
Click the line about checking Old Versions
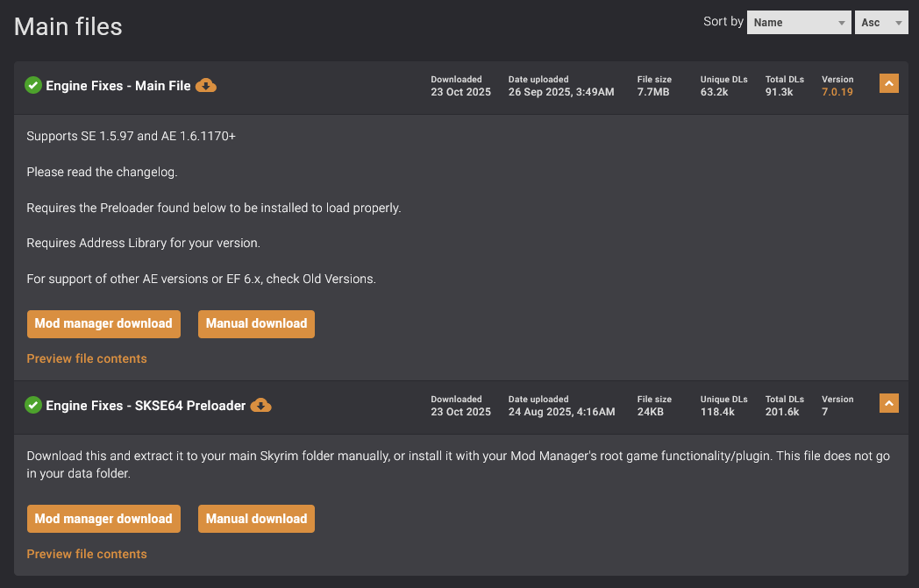click(x=201, y=279)
